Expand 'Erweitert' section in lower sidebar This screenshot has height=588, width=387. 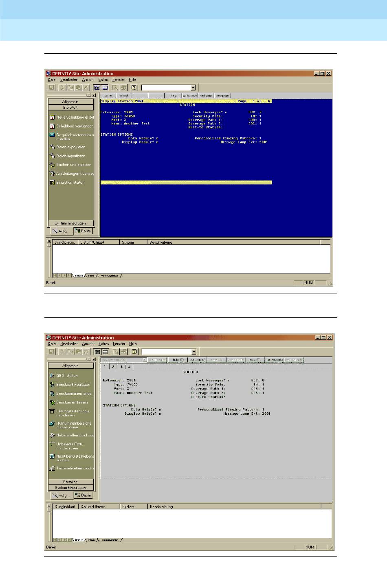pos(70,482)
